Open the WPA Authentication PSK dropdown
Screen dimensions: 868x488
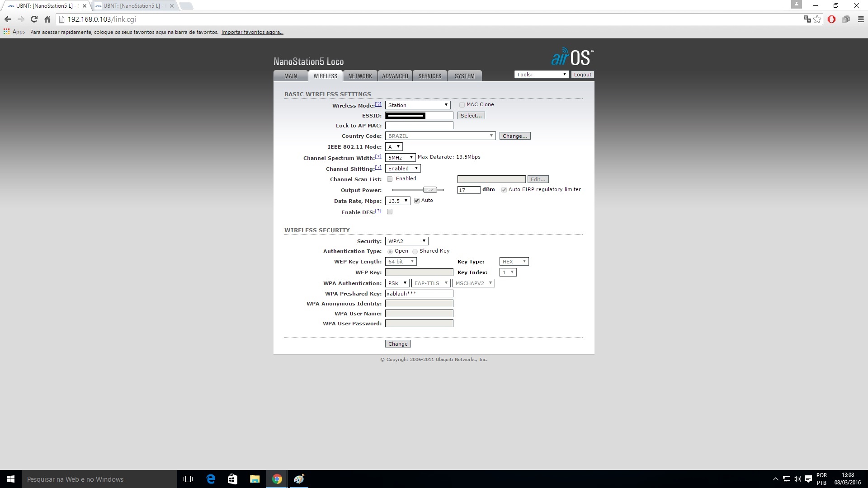(x=397, y=283)
